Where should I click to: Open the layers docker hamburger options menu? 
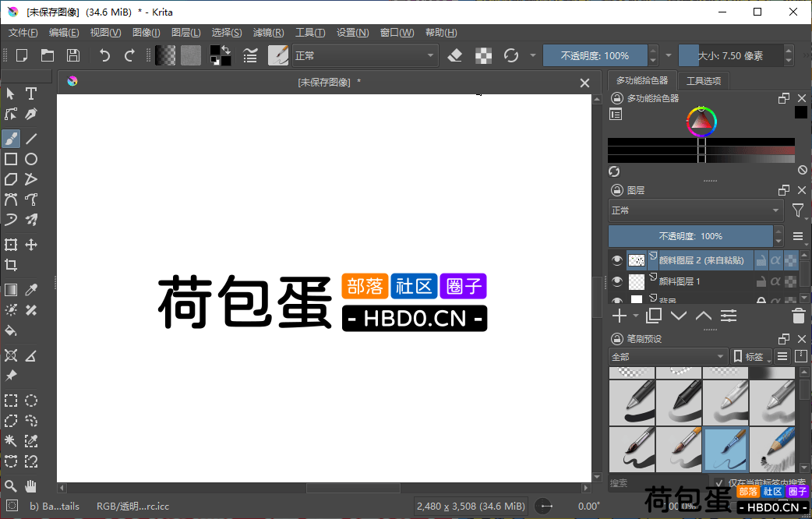[x=798, y=236]
